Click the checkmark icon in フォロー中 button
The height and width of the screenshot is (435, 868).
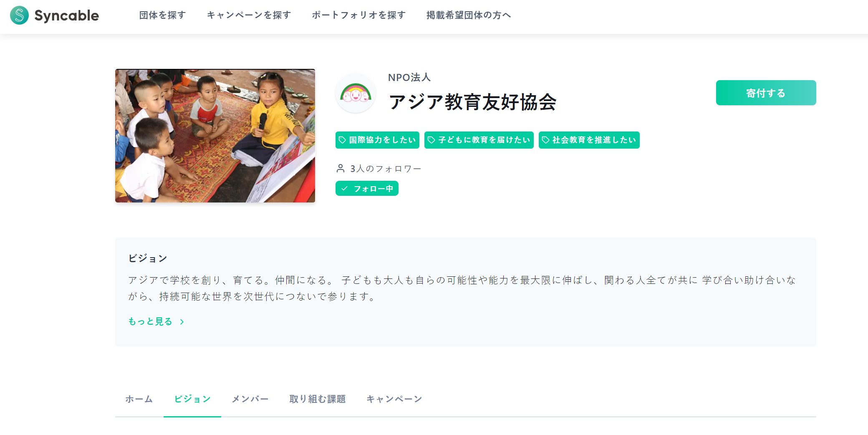344,189
